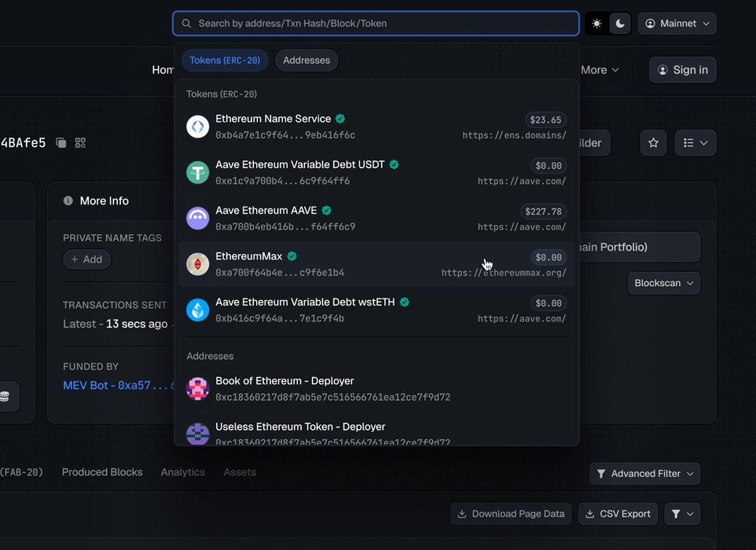
Task: Switch to light theme with the sun toggle
Action: tap(597, 24)
